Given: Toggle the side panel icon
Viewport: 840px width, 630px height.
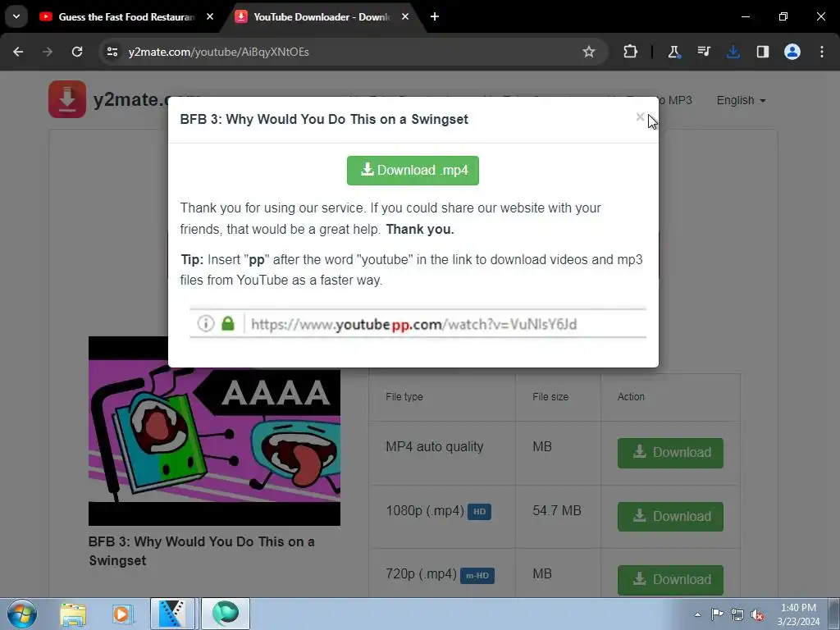Looking at the screenshot, I should (x=762, y=52).
